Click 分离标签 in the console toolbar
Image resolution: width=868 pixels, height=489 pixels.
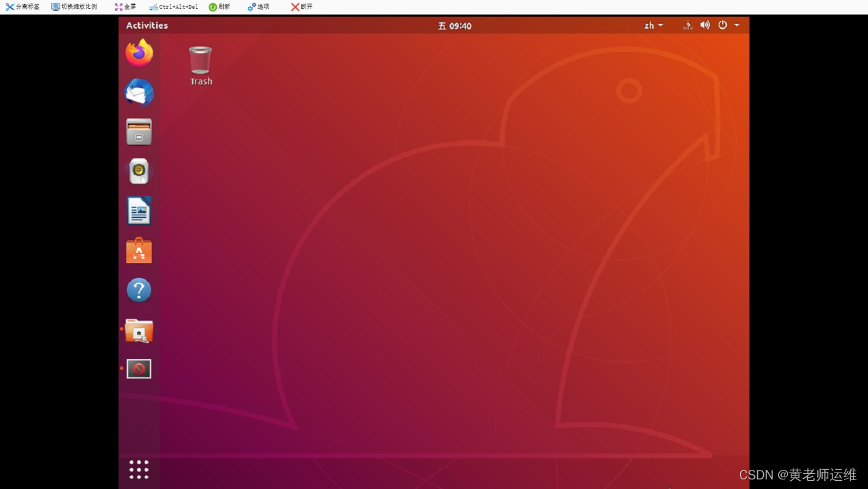coord(23,7)
